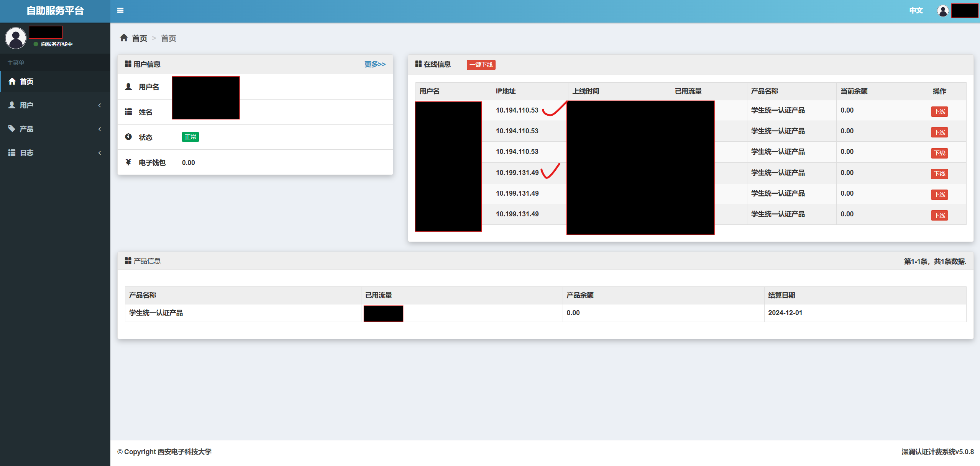Click the 用户 person icon in sidebar
Viewport: 980px width, 466px height.
coord(12,105)
